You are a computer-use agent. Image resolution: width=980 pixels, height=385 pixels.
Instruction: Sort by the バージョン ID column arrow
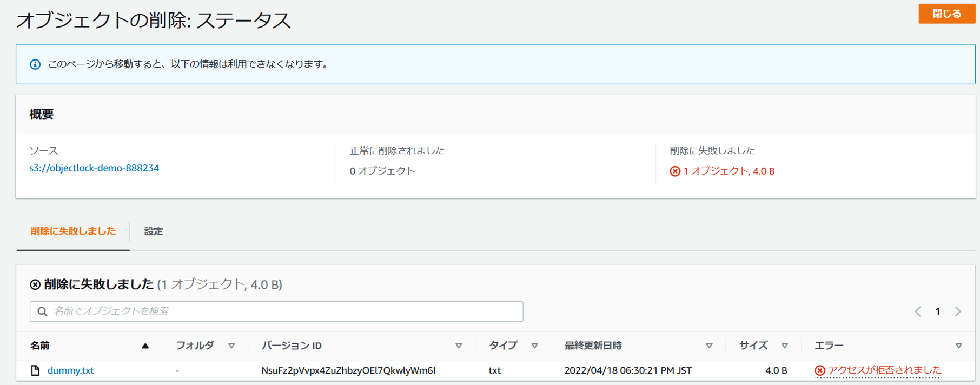pyautogui.click(x=459, y=346)
